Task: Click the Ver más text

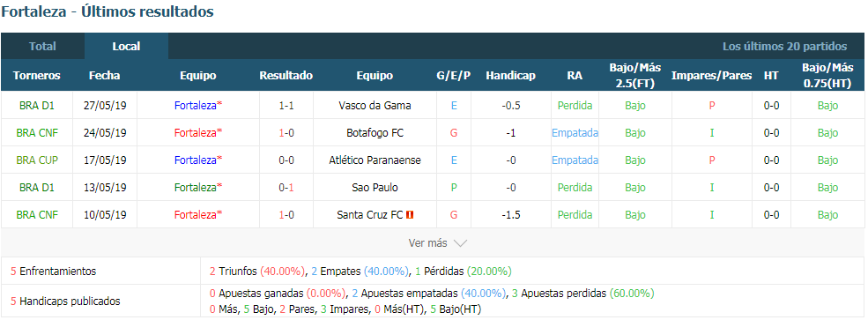Action: click(x=428, y=243)
